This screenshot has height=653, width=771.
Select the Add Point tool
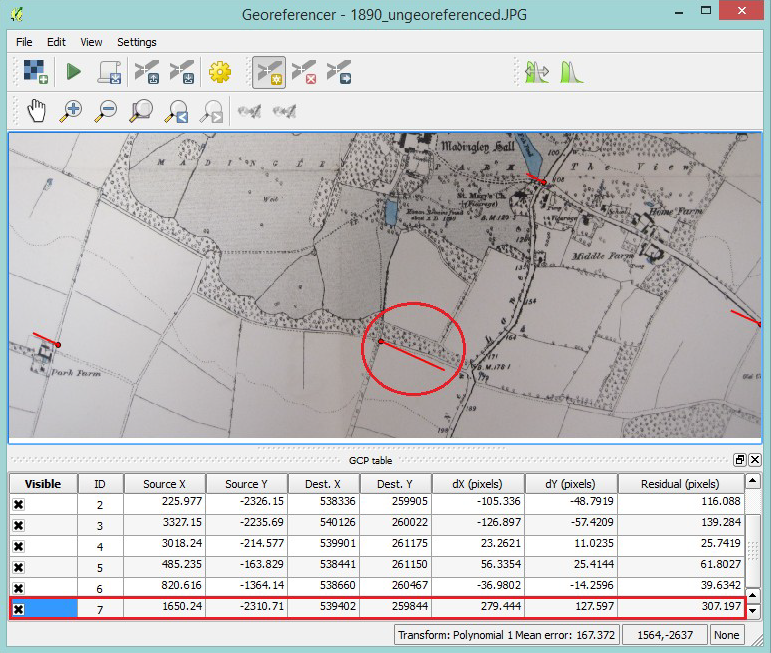[x=267, y=71]
